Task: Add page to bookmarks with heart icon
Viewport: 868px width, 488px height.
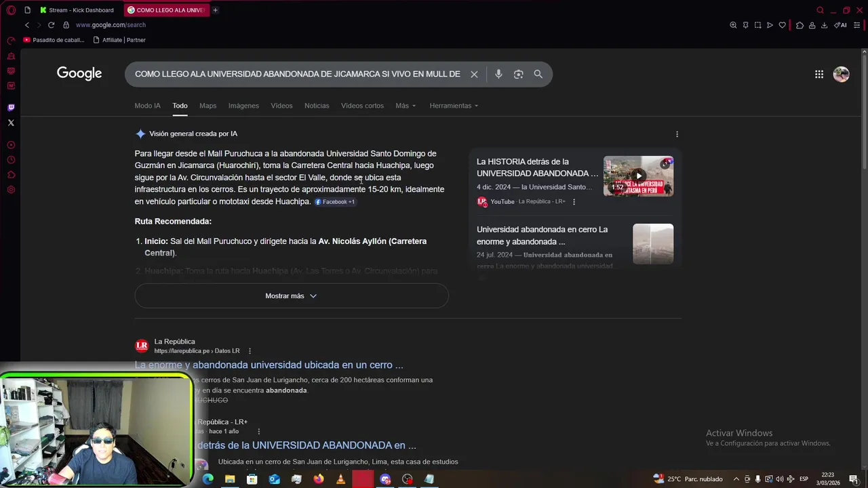Action: [782, 25]
